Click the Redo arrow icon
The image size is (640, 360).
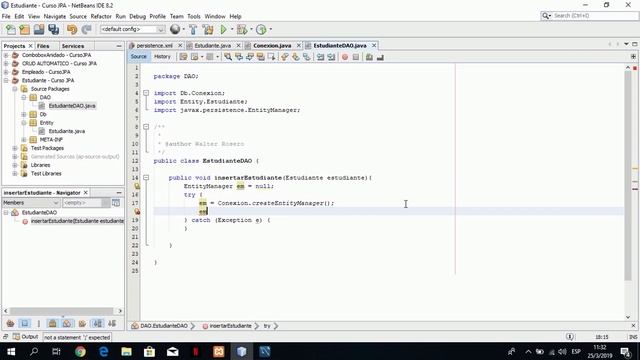(86, 29)
